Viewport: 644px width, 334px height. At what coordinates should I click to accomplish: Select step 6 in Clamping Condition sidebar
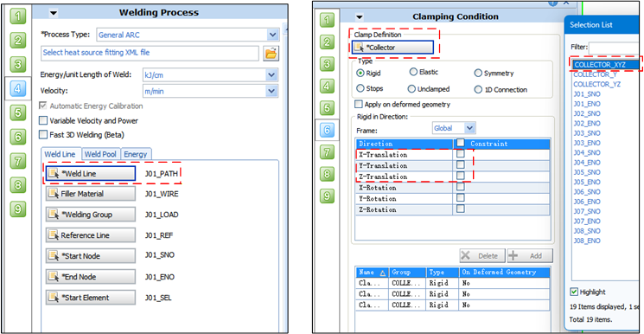[x=327, y=131]
